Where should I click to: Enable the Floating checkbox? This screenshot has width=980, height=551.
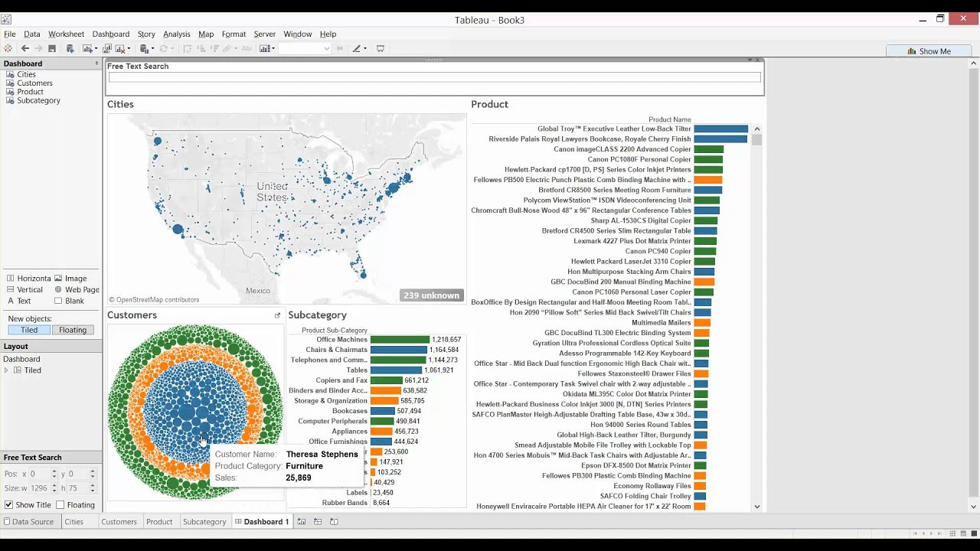point(60,505)
